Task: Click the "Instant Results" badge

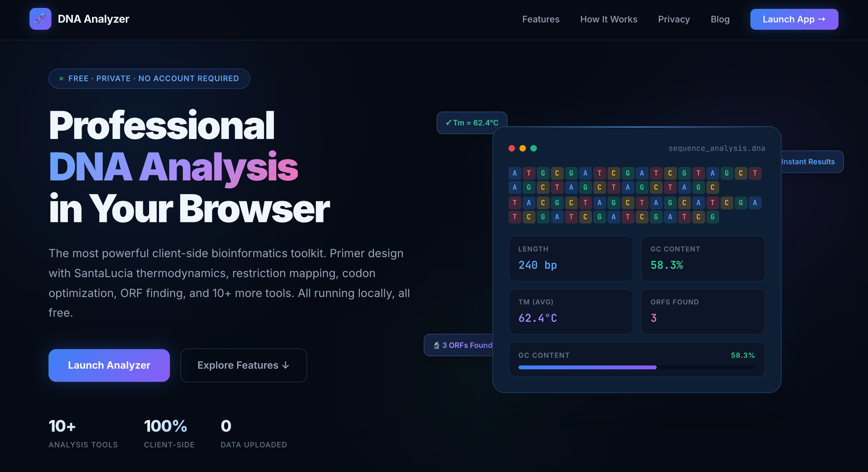Action: click(812, 162)
